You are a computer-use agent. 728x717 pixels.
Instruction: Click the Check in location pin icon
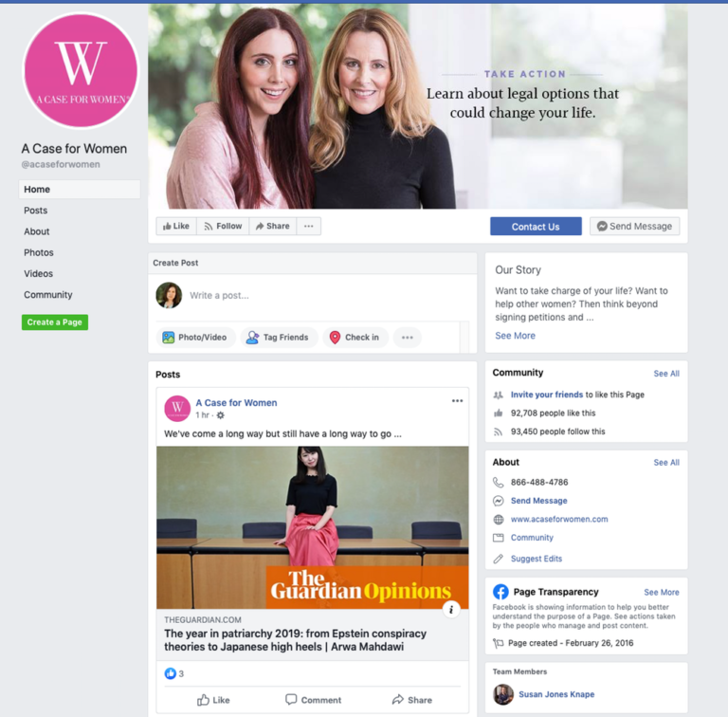(x=335, y=337)
